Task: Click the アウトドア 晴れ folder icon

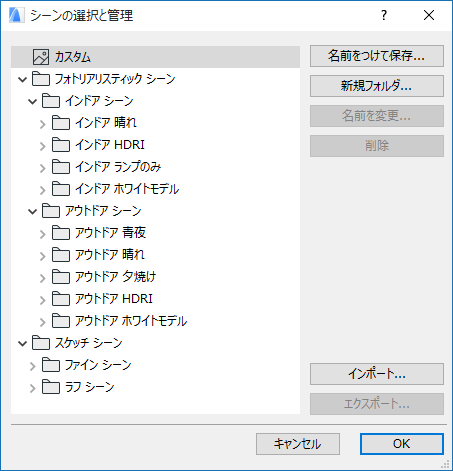Action: 61,255
